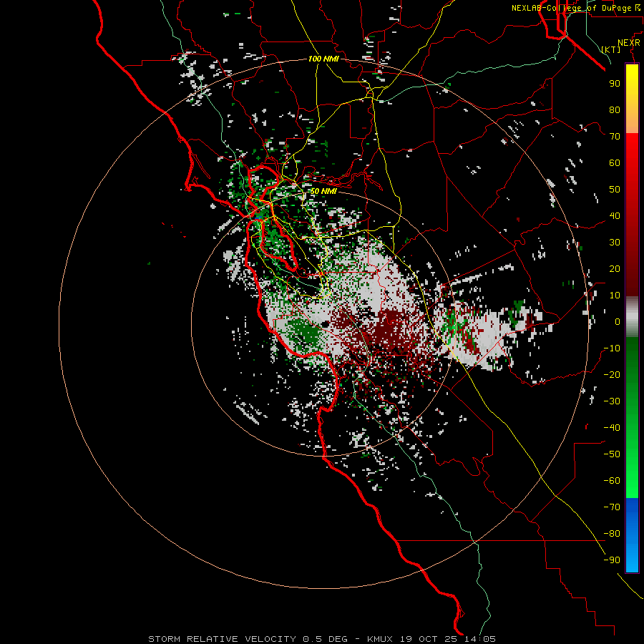Click the -80 tick label on the velocity scale
Viewport: 644px width, 644px height.
(x=612, y=534)
